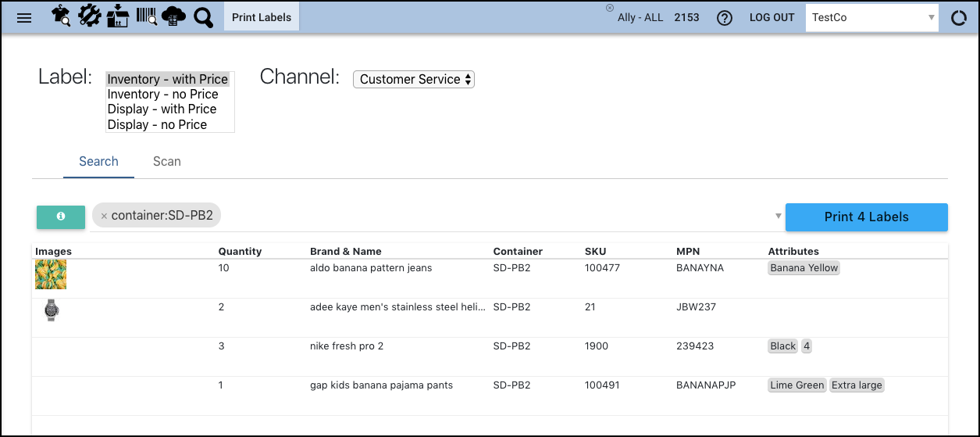Click the banana pattern jeans thumbnail

click(51, 274)
